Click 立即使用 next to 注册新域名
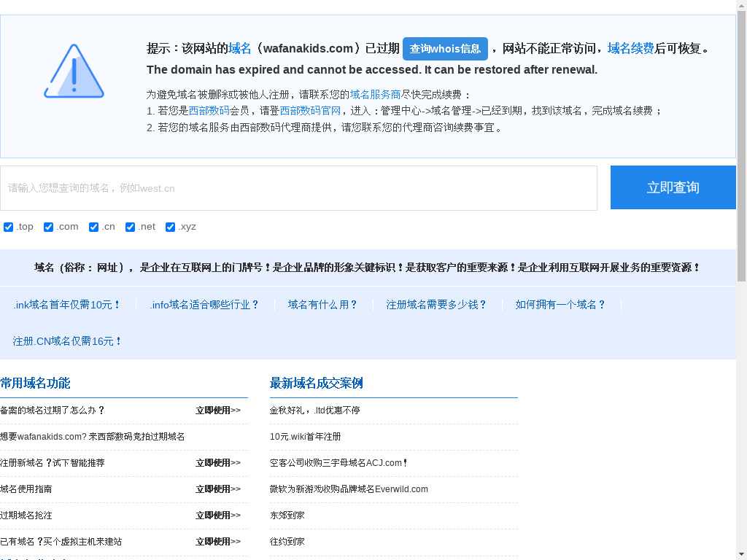This screenshot has width=747, height=560. coord(217,462)
